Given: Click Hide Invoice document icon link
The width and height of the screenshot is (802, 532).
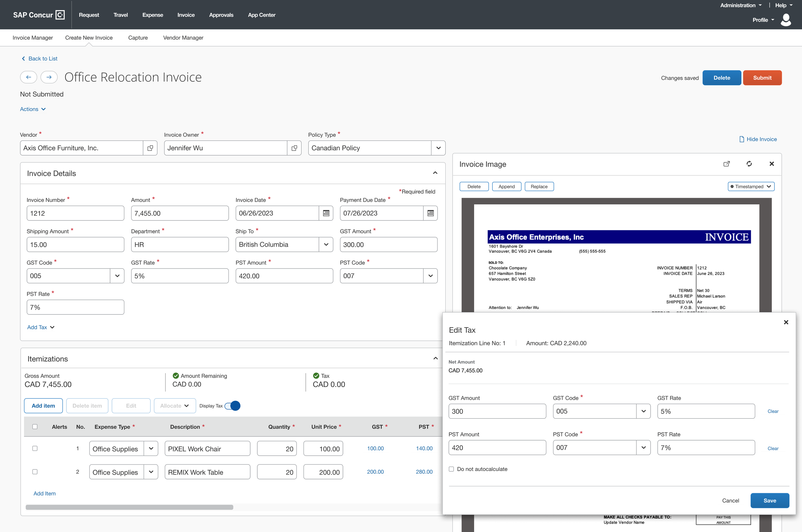Looking at the screenshot, I should click(758, 139).
